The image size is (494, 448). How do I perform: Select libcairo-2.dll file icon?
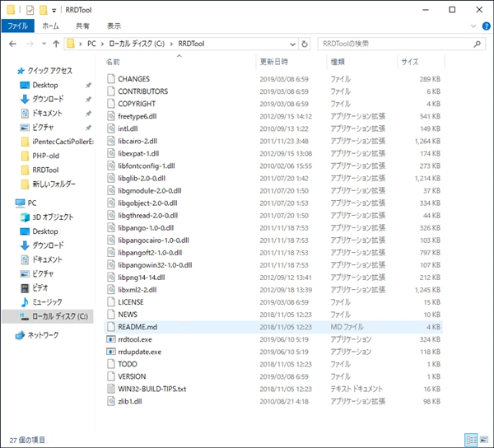110,141
